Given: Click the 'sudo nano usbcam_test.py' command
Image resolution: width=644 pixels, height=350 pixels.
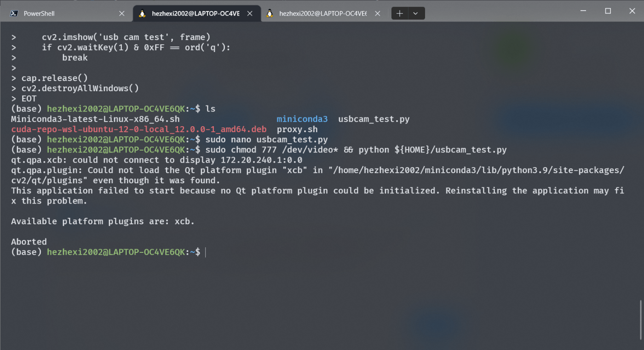Looking at the screenshot, I should [266, 140].
